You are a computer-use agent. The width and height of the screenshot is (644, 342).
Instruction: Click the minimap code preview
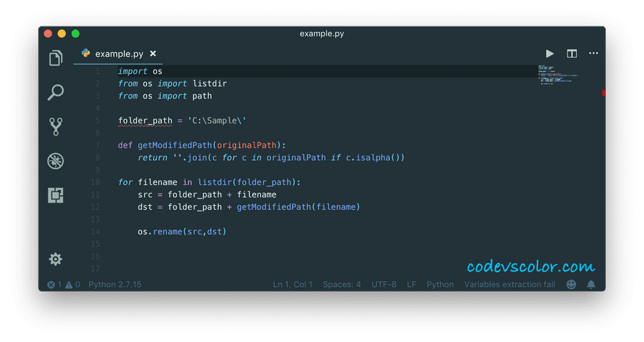coord(557,74)
